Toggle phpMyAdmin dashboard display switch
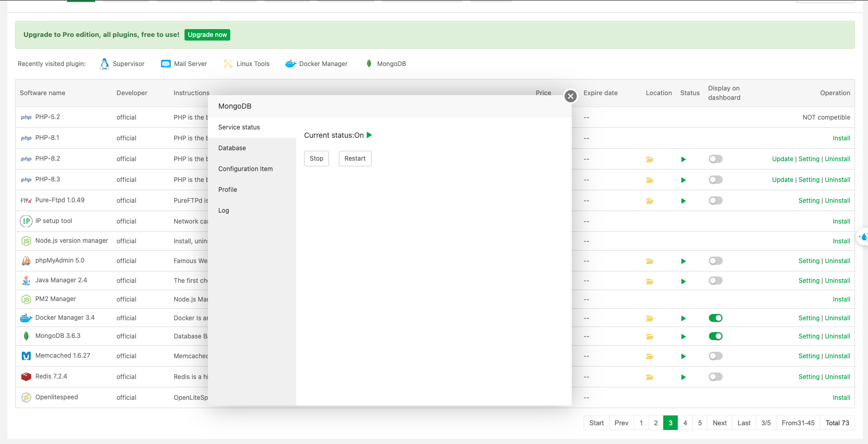Viewport: 868px width, 444px height. click(x=716, y=261)
